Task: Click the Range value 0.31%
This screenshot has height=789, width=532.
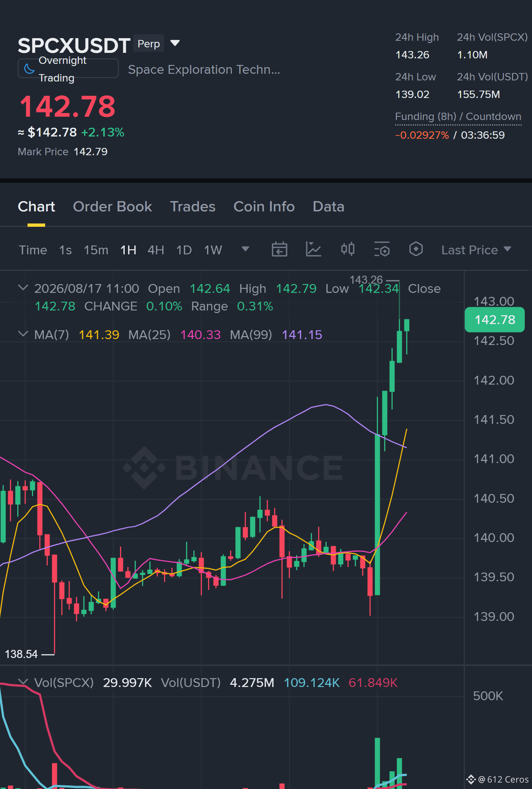Action: [255, 306]
